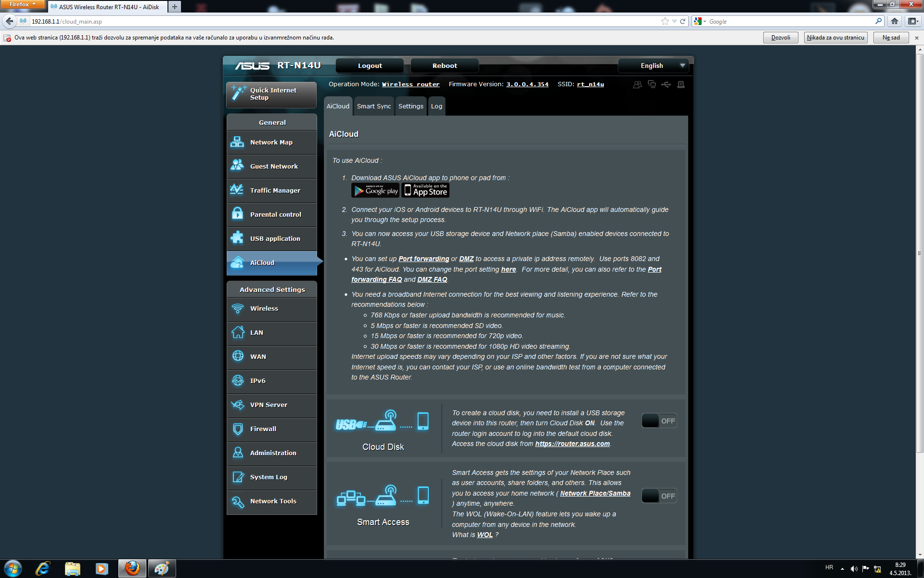Open Network Tools page
Image resolution: width=924 pixels, height=578 pixels.
click(x=271, y=501)
